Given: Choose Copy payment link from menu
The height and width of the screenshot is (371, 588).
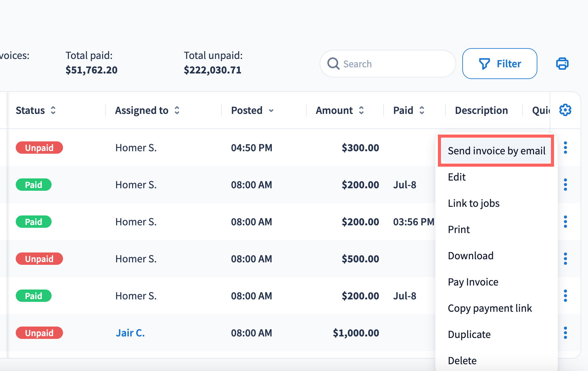Looking at the screenshot, I should tap(489, 308).
